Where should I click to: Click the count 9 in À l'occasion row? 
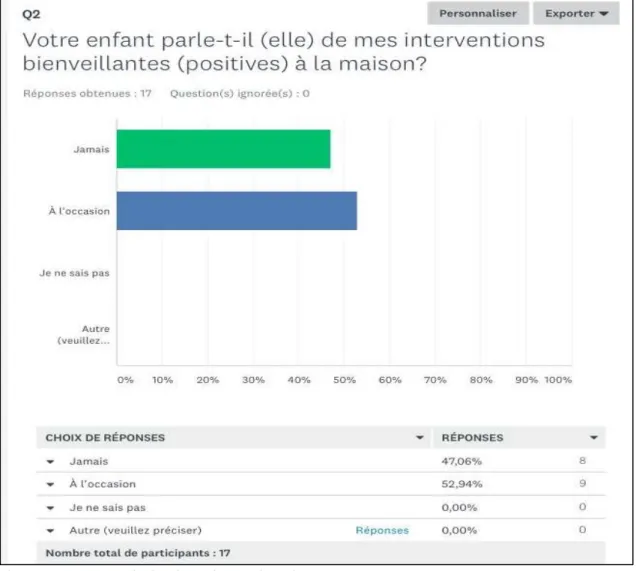click(582, 483)
